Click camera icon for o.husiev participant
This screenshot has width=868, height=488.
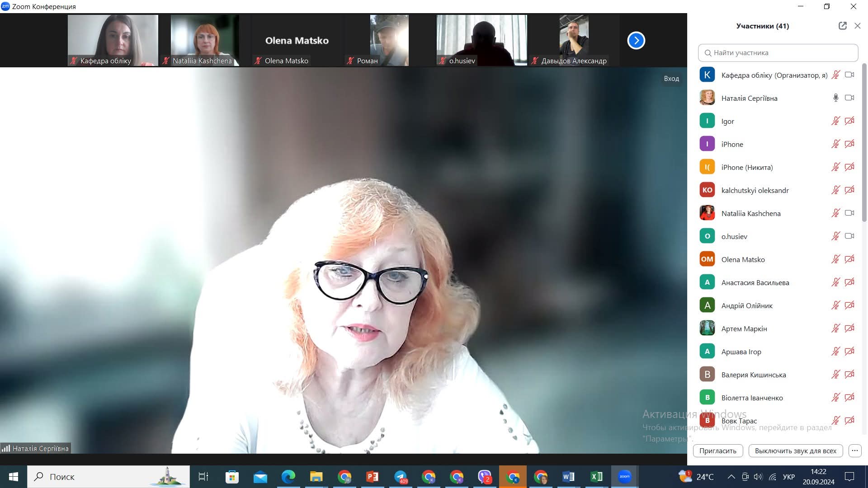849,236
